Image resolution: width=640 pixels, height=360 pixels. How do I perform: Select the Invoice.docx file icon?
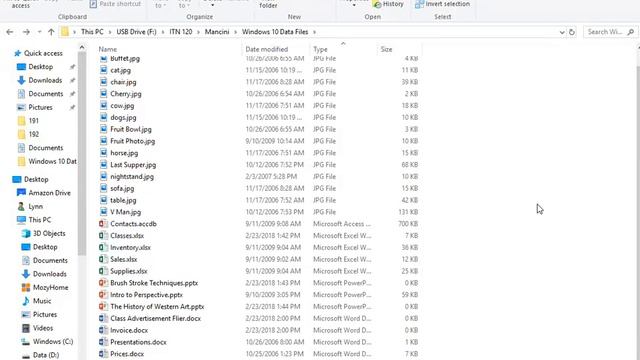pos(103,331)
